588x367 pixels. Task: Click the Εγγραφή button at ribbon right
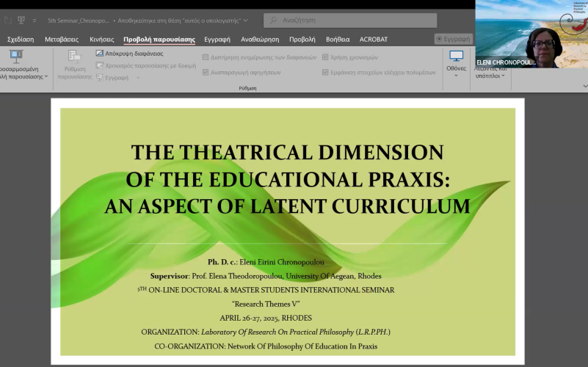click(454, 39)
